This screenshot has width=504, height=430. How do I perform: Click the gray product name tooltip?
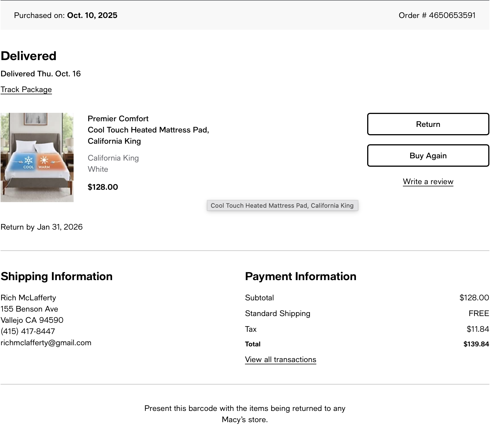(282, 205)
